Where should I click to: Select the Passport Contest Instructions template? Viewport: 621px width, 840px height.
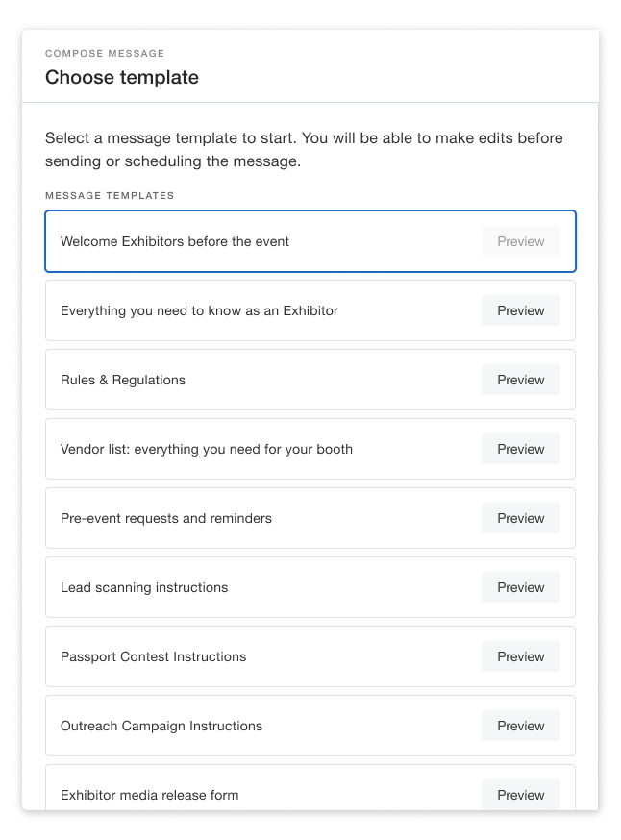pyautogui.click(x=153, y=656)
